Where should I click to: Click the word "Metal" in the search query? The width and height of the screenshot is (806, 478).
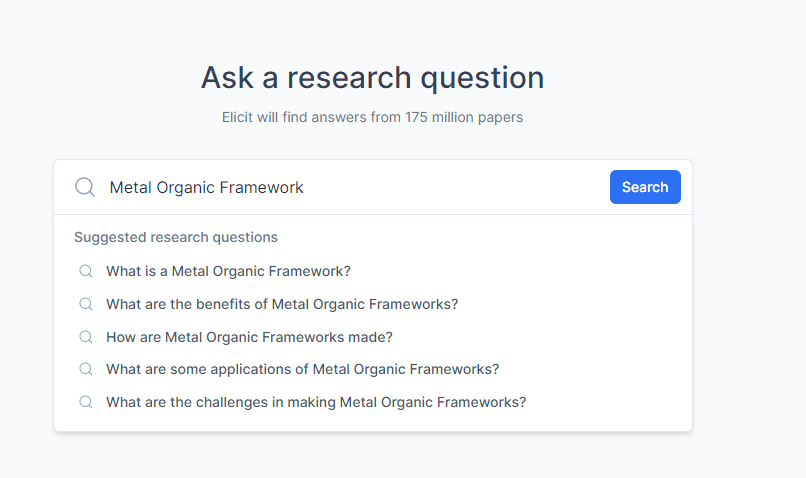(131, 187)
